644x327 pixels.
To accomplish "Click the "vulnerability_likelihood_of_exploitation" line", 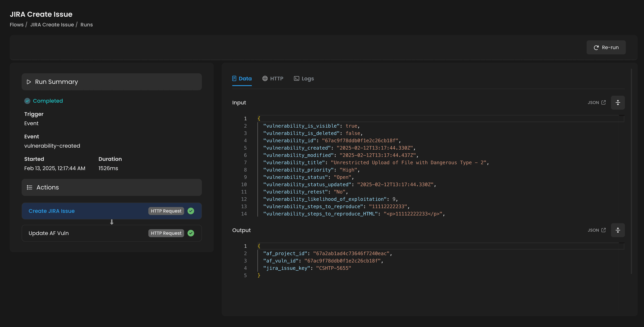I will click(331, 199).
